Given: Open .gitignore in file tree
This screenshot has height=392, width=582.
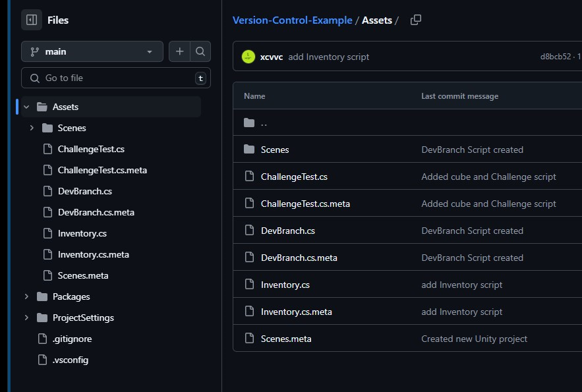Looking at the screenshot, I should point(72,339).
